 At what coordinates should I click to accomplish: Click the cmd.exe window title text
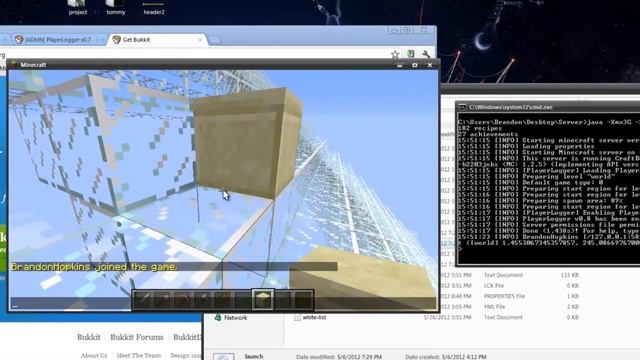(x=510, y=107)
